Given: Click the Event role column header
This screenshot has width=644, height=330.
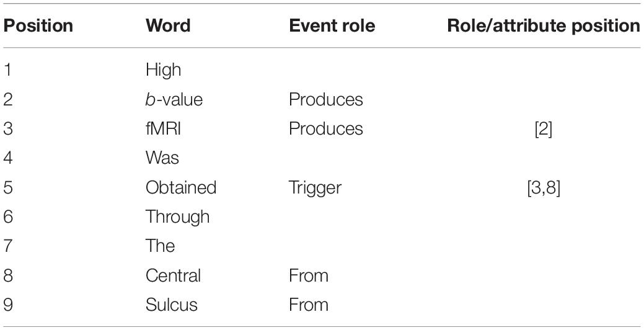Looking at the screenshot, I should coord(332,26).
